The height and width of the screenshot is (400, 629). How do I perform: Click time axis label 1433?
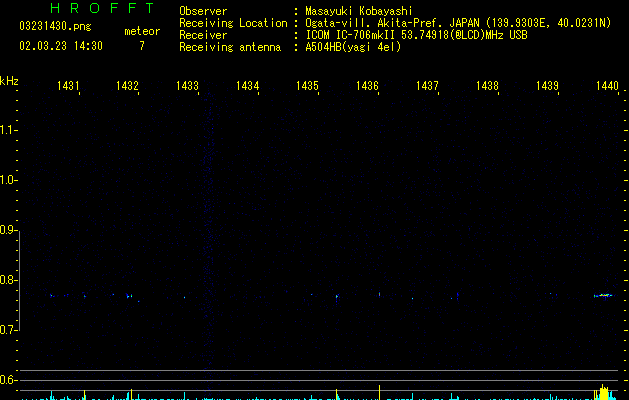[187, 85]
